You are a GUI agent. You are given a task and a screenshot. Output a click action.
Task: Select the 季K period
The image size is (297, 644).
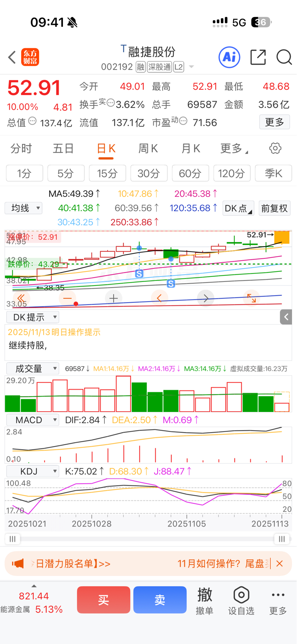point(273,173)
